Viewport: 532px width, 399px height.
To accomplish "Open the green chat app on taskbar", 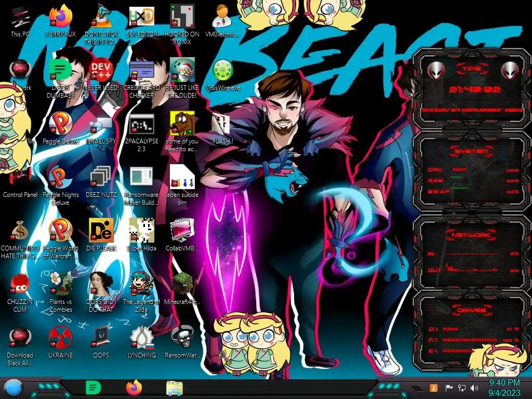I will pos(93,388).
